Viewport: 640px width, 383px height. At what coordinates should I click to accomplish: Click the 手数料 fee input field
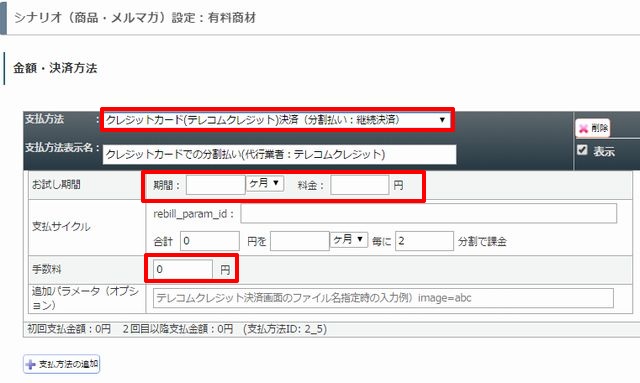click(x=183, y=269)
